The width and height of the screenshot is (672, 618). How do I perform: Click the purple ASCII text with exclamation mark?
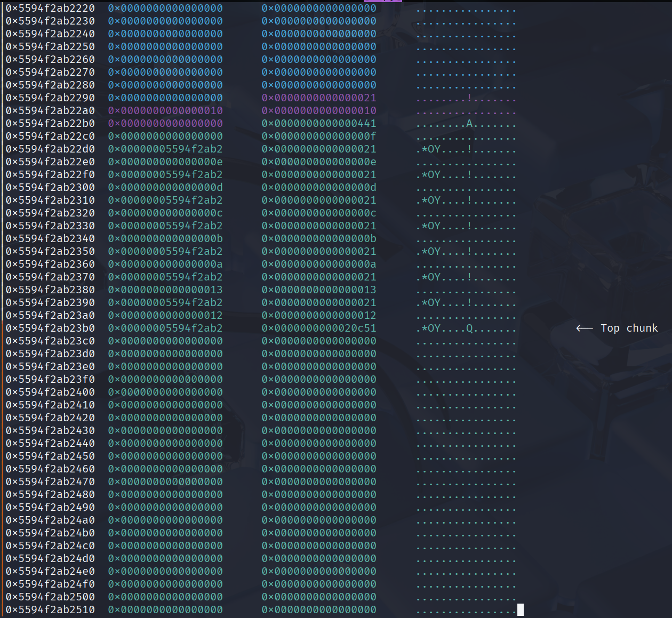point(466,98)
